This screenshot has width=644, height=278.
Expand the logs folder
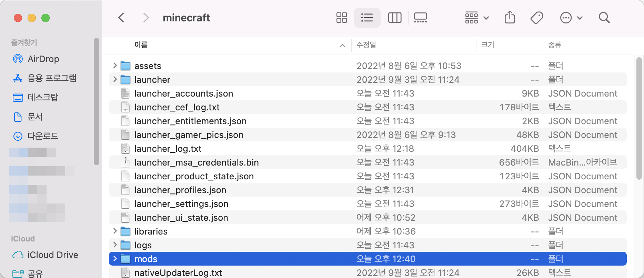(x=115, y=245)
